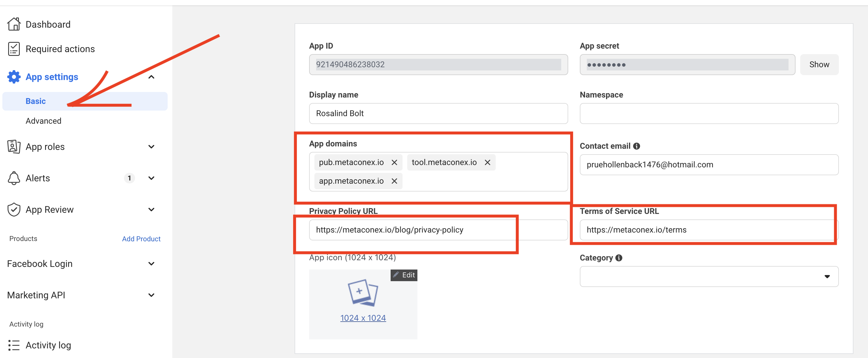This screenshot has width=868, height=358.
Task: Click the Required actions checklist icon
Action: pyautogui.click(x=14, y=49)
